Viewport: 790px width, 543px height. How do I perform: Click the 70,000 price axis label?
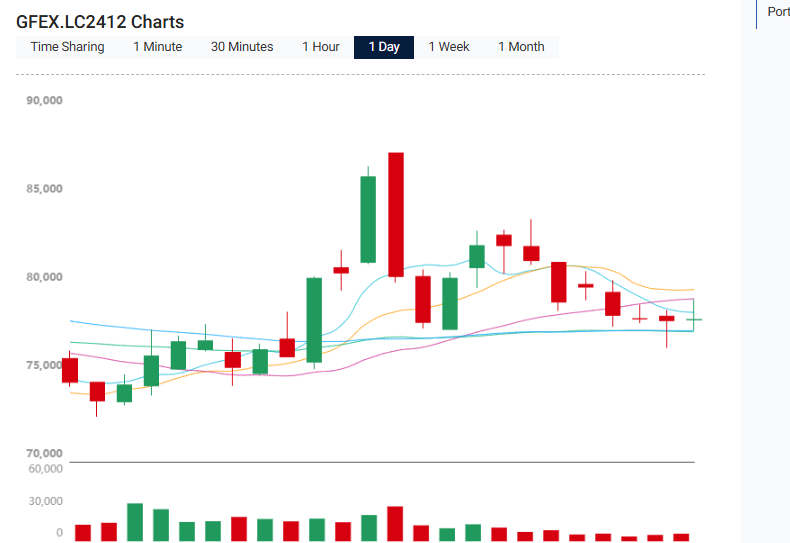coord(44,453)
